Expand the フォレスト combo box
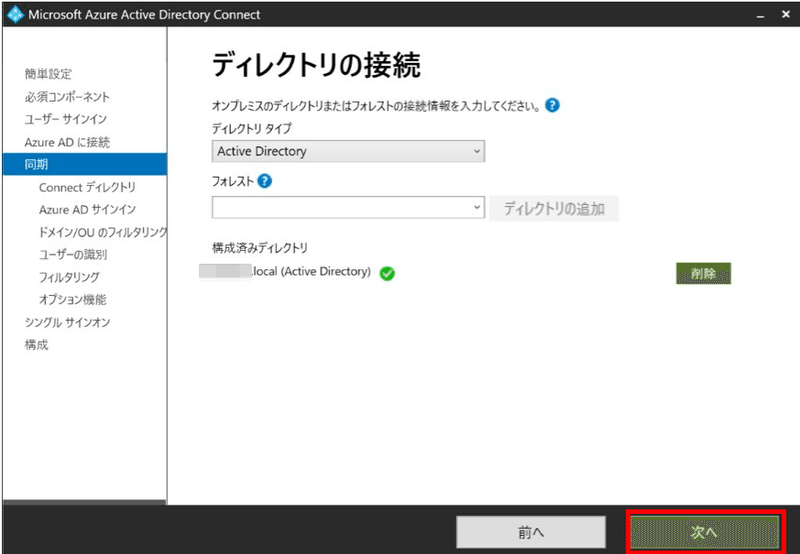This screenshot has width=800, height=554. 348,208
